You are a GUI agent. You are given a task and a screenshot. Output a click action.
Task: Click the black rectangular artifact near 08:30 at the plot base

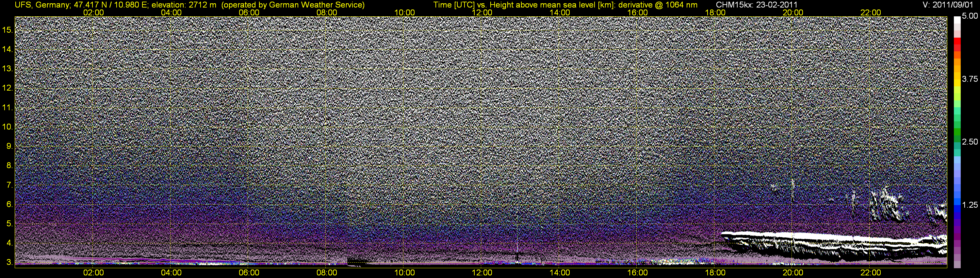pos(358,262)
